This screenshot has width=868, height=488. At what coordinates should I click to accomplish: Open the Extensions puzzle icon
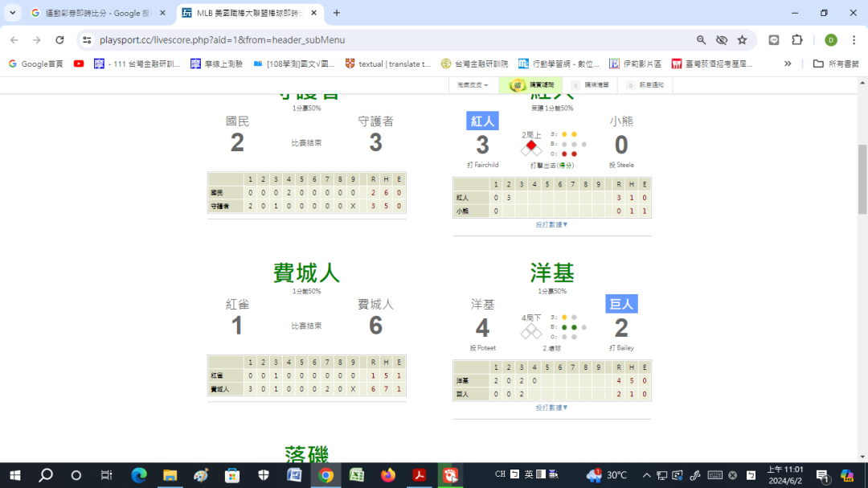tap(797, 40)
